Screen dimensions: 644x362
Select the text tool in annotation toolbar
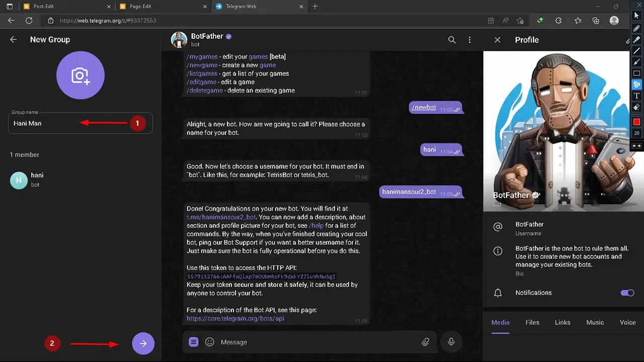coord(636,96)
